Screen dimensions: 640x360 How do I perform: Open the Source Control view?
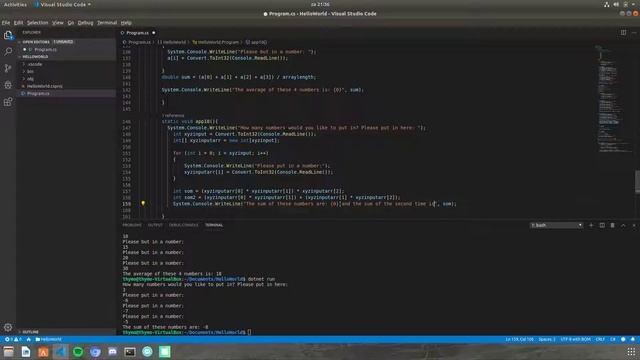(8, 68)
